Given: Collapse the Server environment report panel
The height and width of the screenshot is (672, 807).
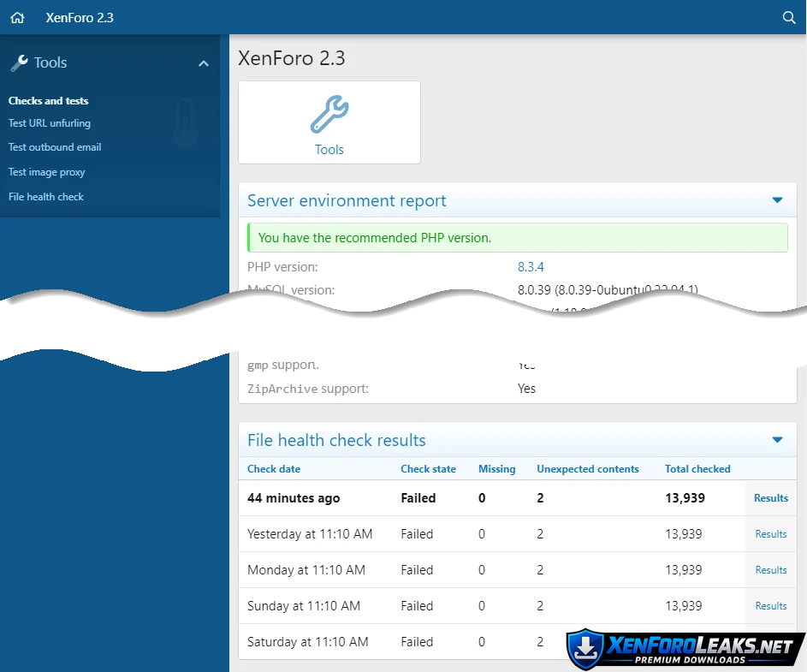Looking at the screenshot, I should coord(777,200).
